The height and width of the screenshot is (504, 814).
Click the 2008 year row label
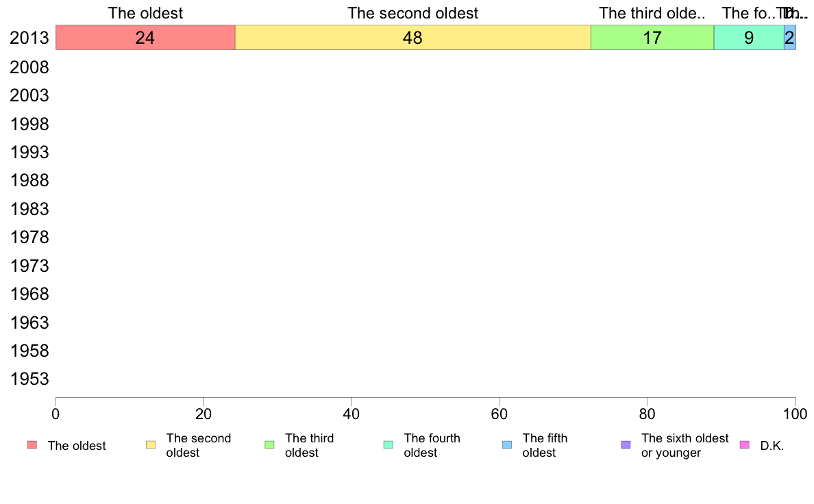(29, 67)
